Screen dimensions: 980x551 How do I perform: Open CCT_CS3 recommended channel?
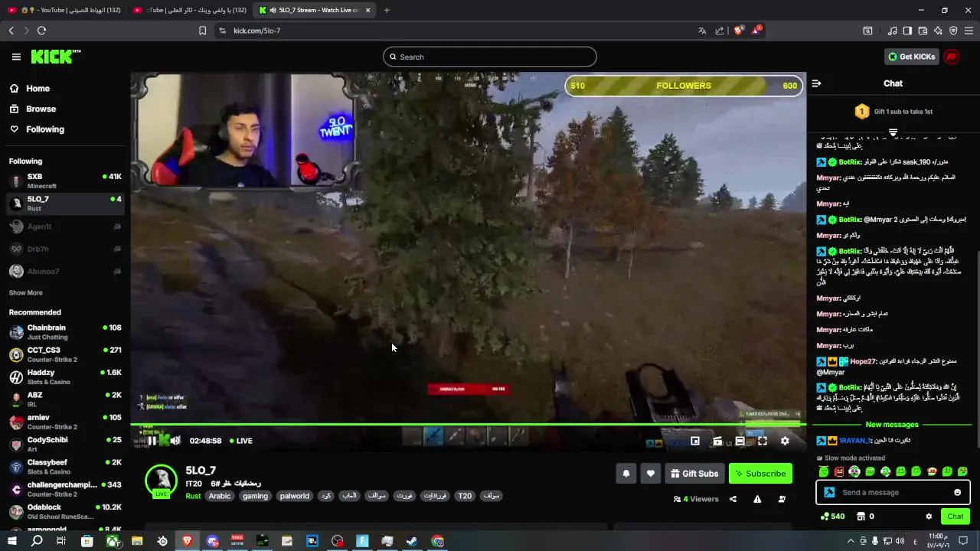click(65, 354)
